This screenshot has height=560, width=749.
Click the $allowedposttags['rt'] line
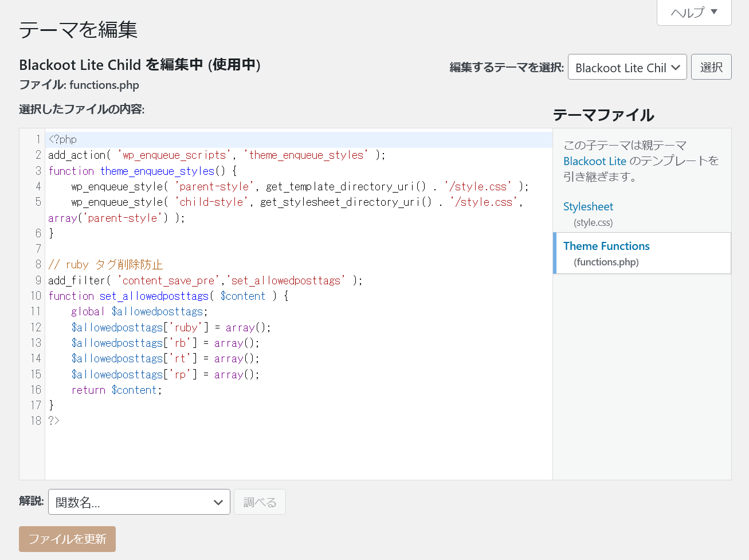click(x=165, y=358)
